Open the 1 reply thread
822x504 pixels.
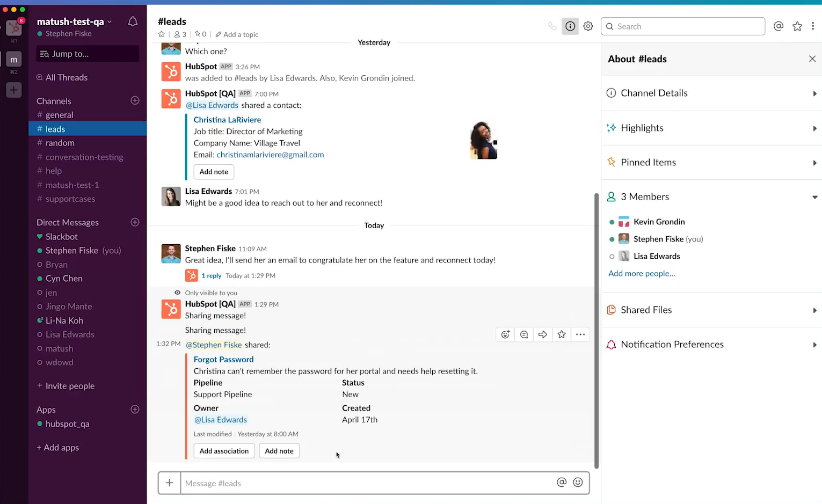[211, 275]
